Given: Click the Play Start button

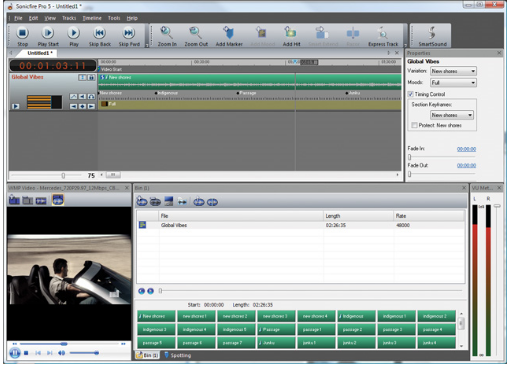Looking at the screenshot, I should click(x=48, y=36).
